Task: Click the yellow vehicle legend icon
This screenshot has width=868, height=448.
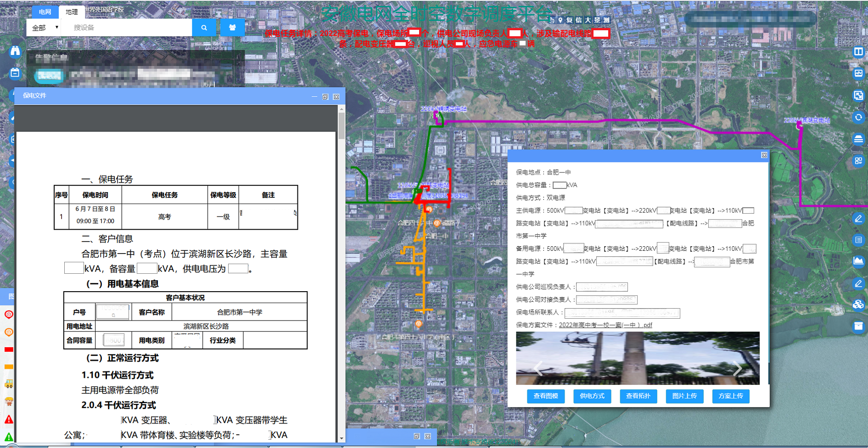Action: pos(9,384)
